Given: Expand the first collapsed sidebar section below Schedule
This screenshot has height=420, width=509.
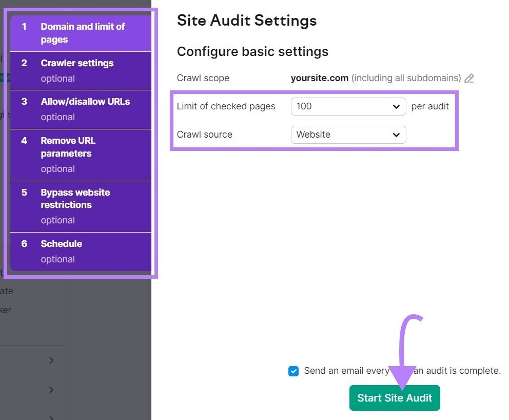Looking at the screenshot, I should [50, 360].
